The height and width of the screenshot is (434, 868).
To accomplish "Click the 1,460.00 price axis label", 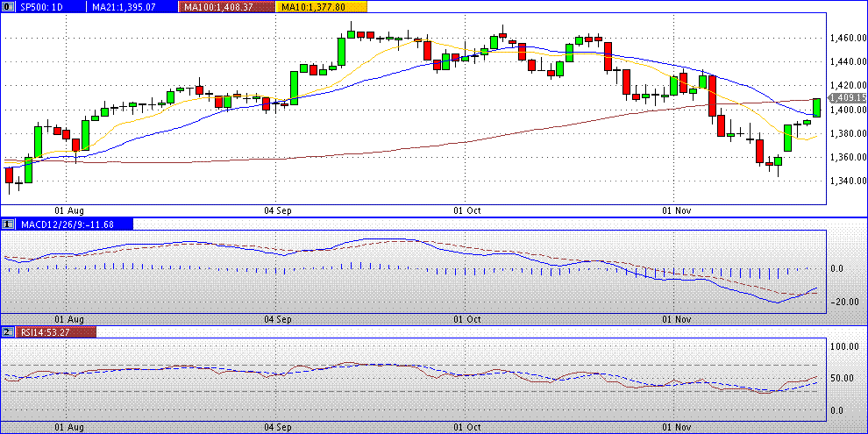I will (849, 39).
